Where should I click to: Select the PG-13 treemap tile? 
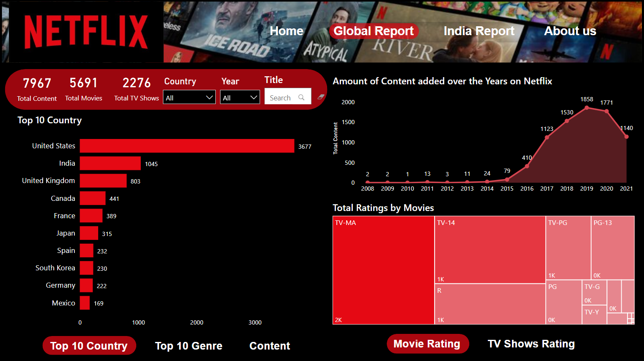point(613,248)
